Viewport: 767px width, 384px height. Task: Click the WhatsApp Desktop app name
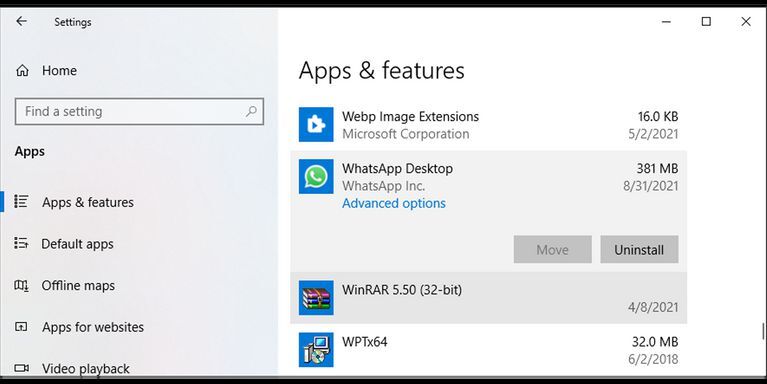tap(397, 168)
